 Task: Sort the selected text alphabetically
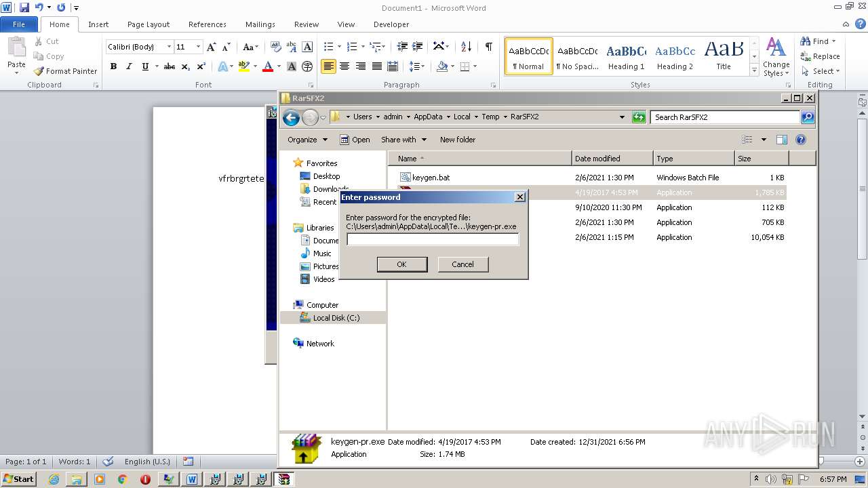pyautogui.click(x=466, y=47)
